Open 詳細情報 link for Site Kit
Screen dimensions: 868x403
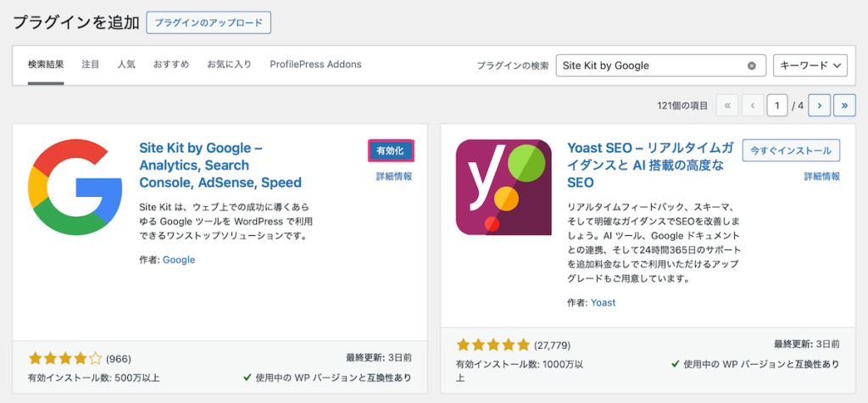click(394, 176)
